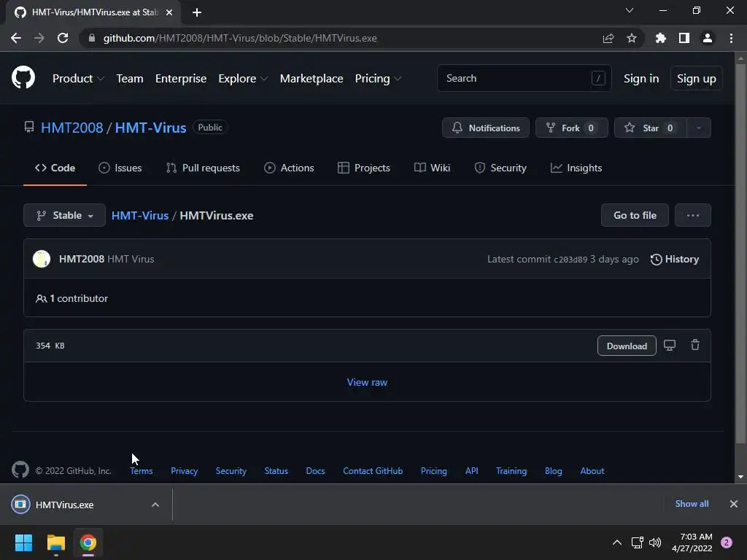The image size is (747, 560).
Task: Click the HMTVirus.exe download item icon
Action: pos(20,505)
